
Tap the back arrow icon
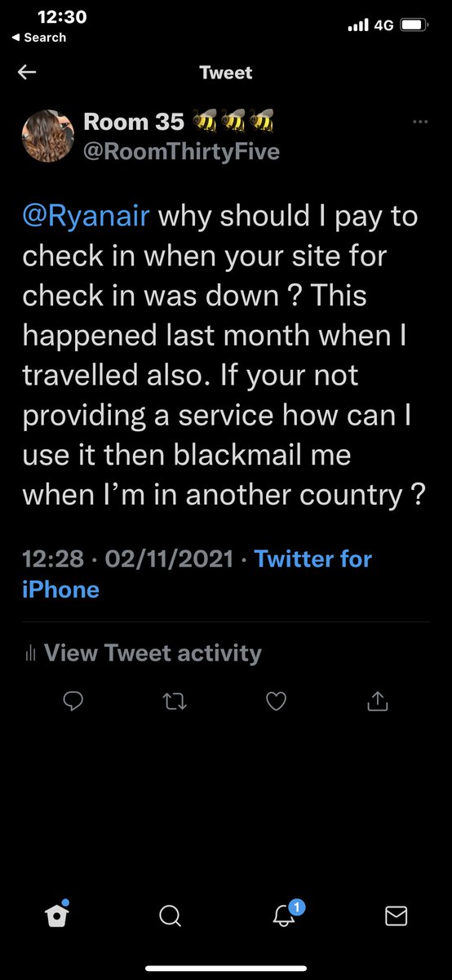pyautogui.click(x=27, y=73)
